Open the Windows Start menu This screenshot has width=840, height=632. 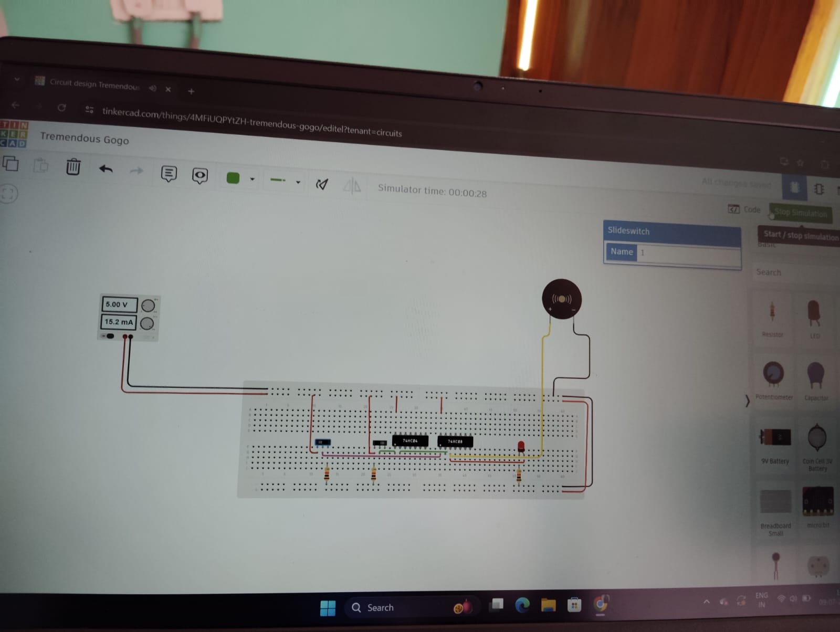(328, 608)
